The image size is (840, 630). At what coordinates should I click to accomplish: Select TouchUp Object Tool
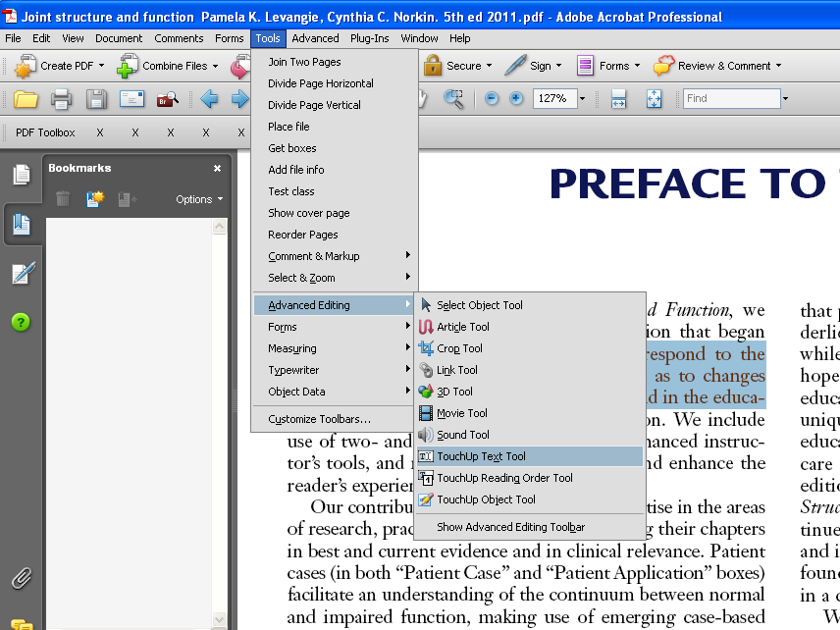[x=530, y=499]
